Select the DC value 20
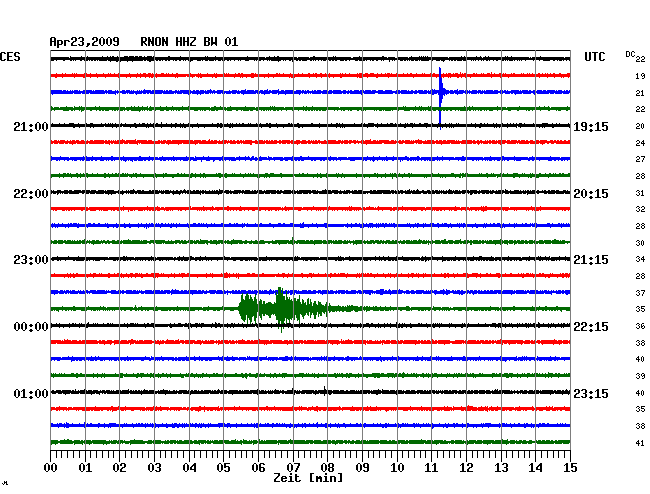Viewport: 650px width, 494px height. pos(640,126)
